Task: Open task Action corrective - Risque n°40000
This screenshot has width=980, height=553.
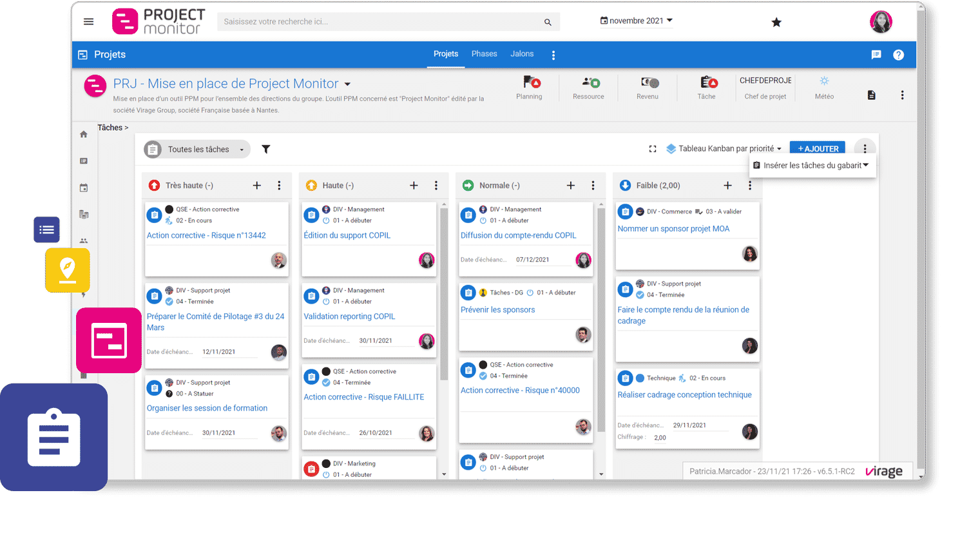Action: pyautogui.click(x=520, y=391)
